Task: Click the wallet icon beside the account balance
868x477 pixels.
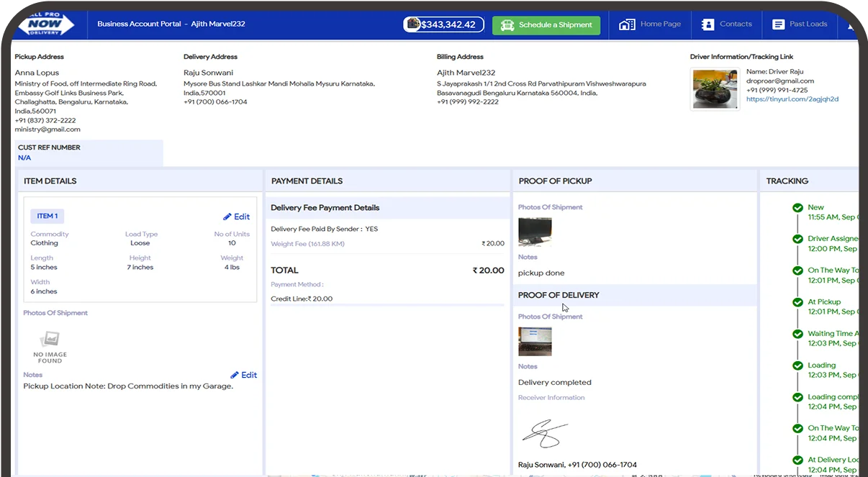Action: tap(413, 24)
